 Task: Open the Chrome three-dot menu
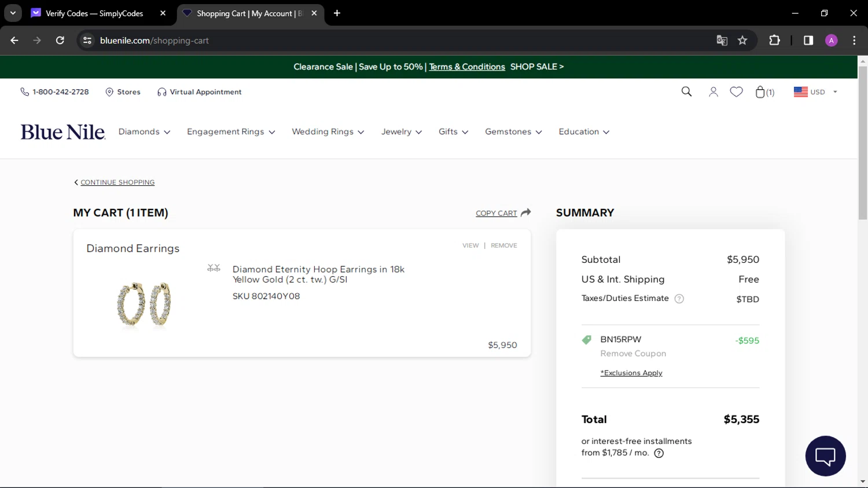854,41
